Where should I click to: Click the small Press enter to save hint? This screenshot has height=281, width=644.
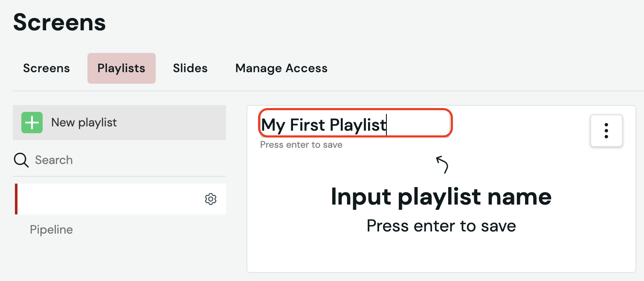tap(301, 145)
